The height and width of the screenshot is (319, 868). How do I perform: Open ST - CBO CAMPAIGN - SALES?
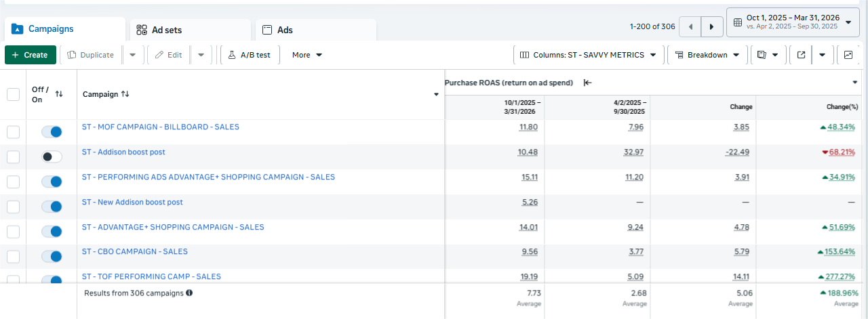pos(135,252)
